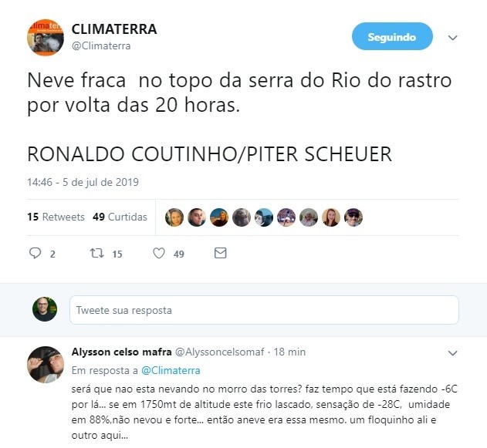Like the tweet with the heart icon
The height and width of the screenshot is (448, 487).
pyautogui.click(x=159, y=253)
